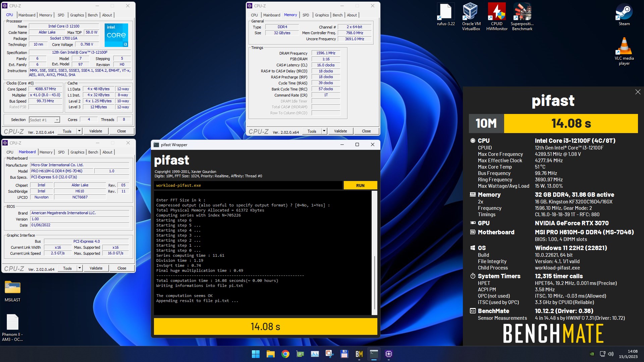The image size is (644, 362).
Task: Click the floppy disk save icon in the taskbar
Action: click(344, 354)
